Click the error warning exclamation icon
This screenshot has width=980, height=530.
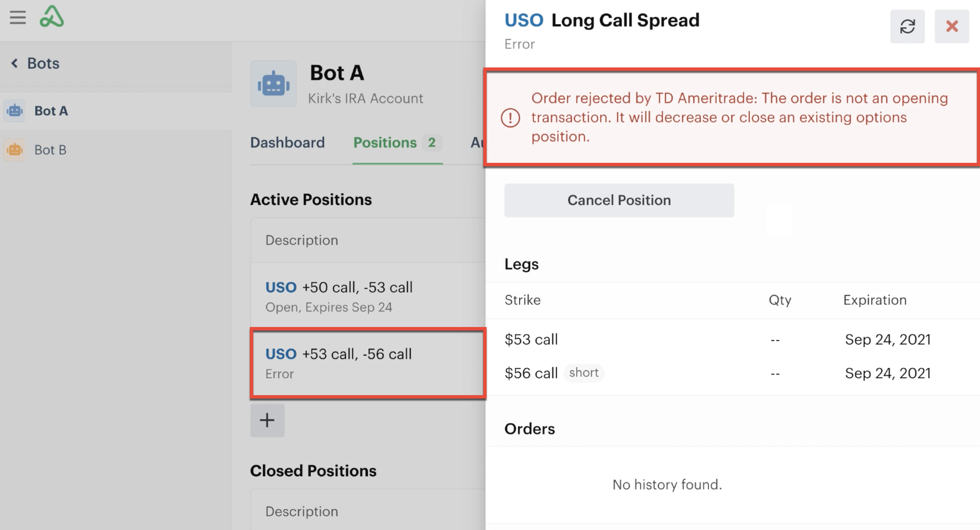(510, 118)
